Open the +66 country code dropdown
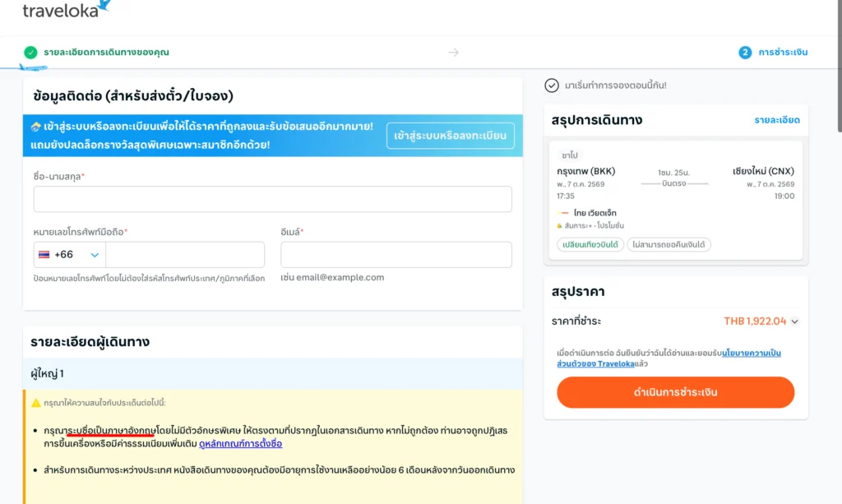Screen dimensions: 842x504 69,254
